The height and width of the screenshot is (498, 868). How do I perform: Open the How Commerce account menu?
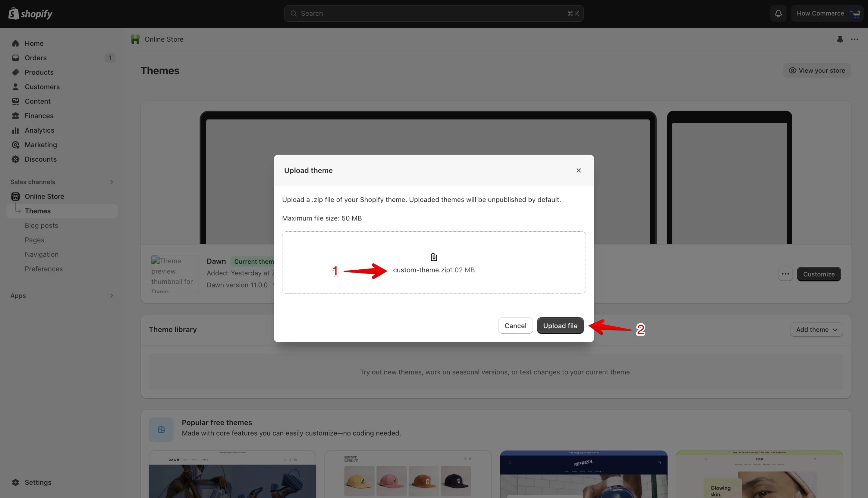point(827,13)
